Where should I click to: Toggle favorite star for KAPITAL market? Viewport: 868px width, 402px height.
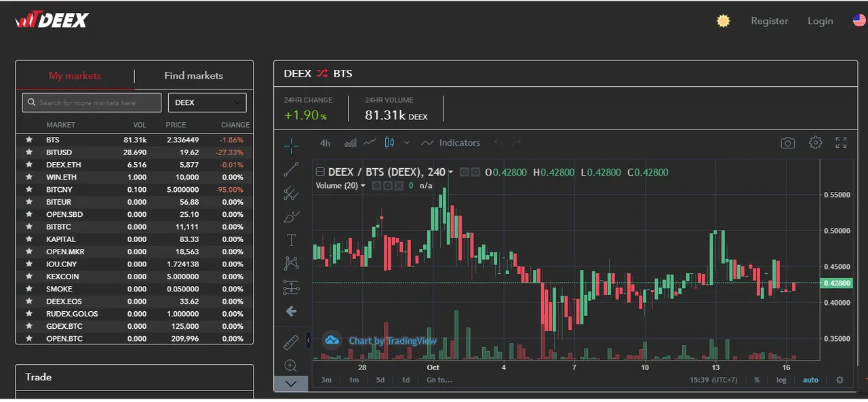pyautogui.click(x=29, y=239)
